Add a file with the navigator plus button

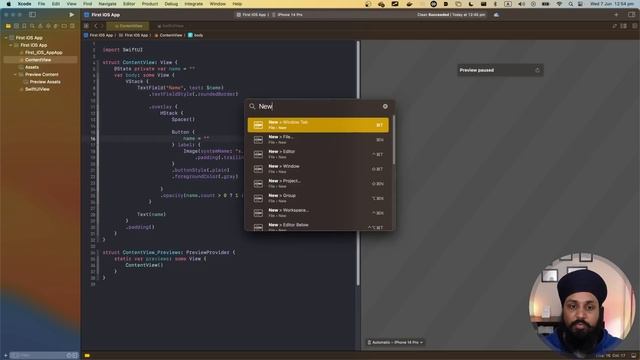point(5,356)
